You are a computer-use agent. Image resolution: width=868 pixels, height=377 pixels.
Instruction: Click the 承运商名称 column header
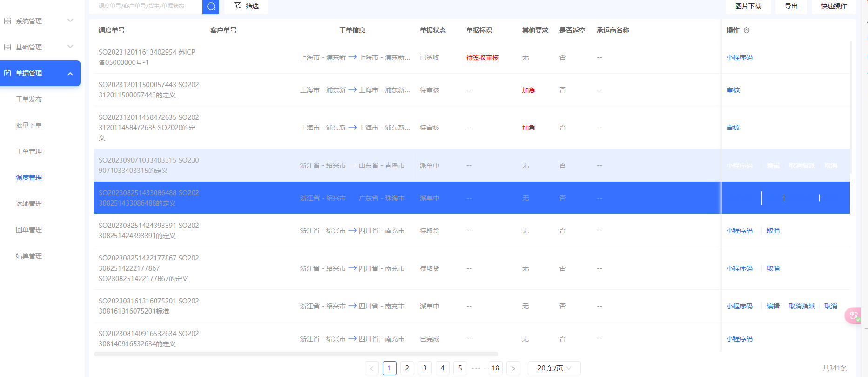pyautogui.click(x=613, y=30)
